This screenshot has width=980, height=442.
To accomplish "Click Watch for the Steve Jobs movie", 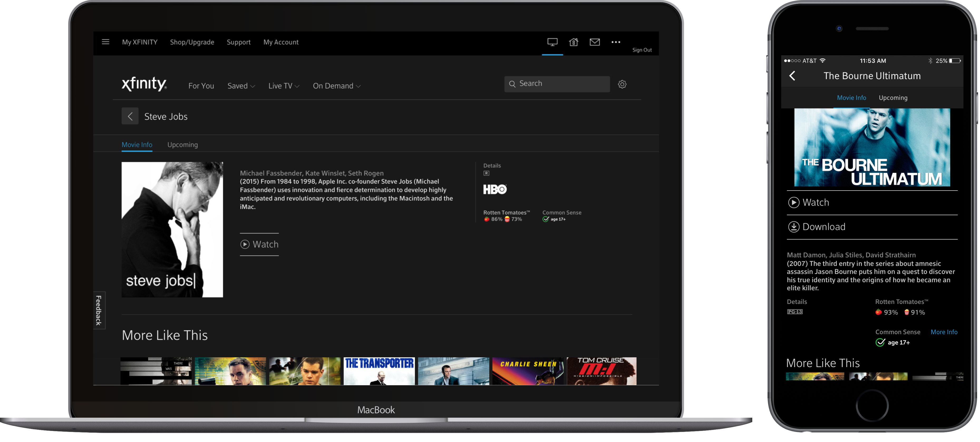I will tap(259, 244).
